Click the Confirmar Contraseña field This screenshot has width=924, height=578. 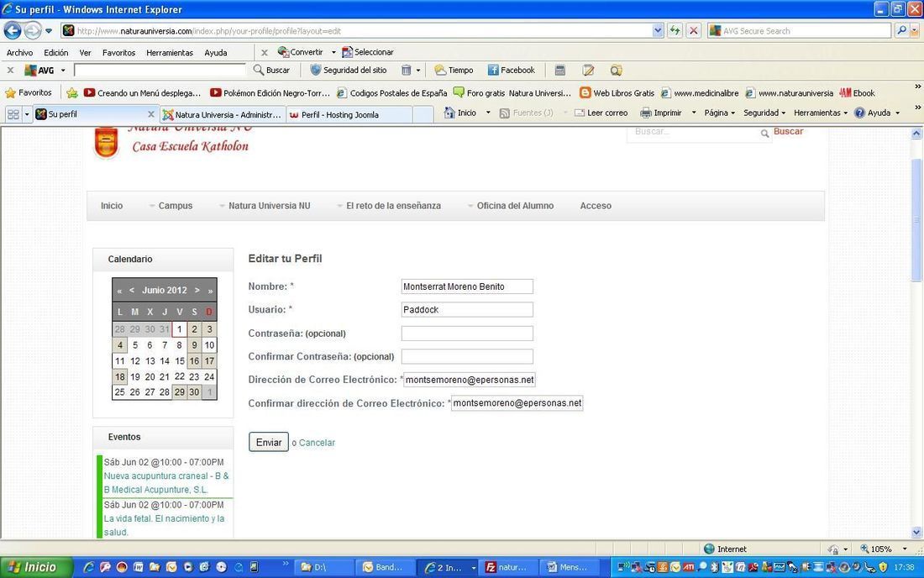pyautogui.click(x=467, y=356)
